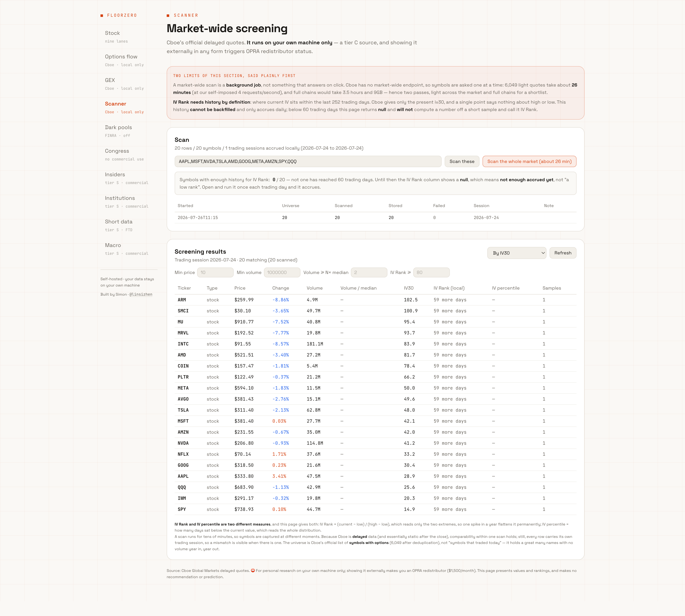Click the Scan these button
Viewport: 685px width, 616px height.
pyautogui.click(x=462, y=161)
